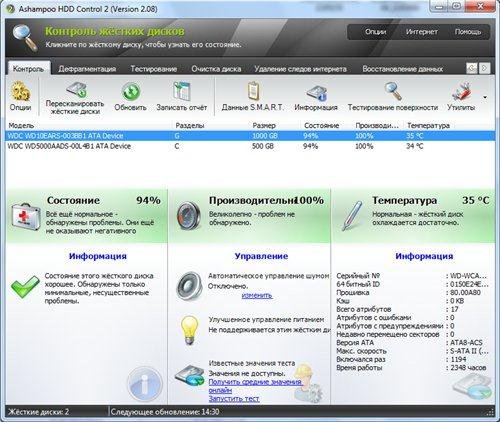500x422 pixels.
Task: Click Получить средние значения онлайн link
Action: point(255,386)
